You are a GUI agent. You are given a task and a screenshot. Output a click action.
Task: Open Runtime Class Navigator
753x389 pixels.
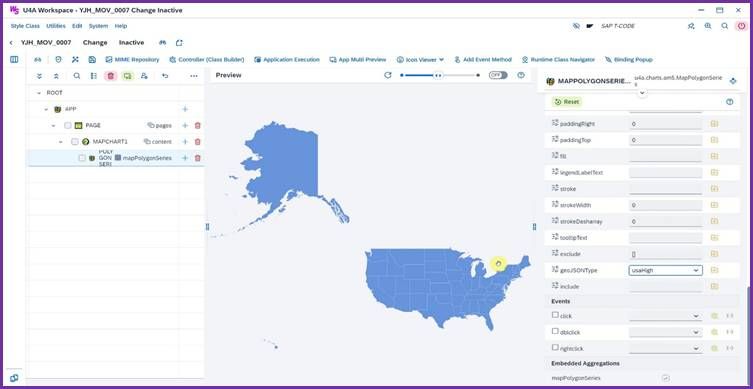(558, 60)
